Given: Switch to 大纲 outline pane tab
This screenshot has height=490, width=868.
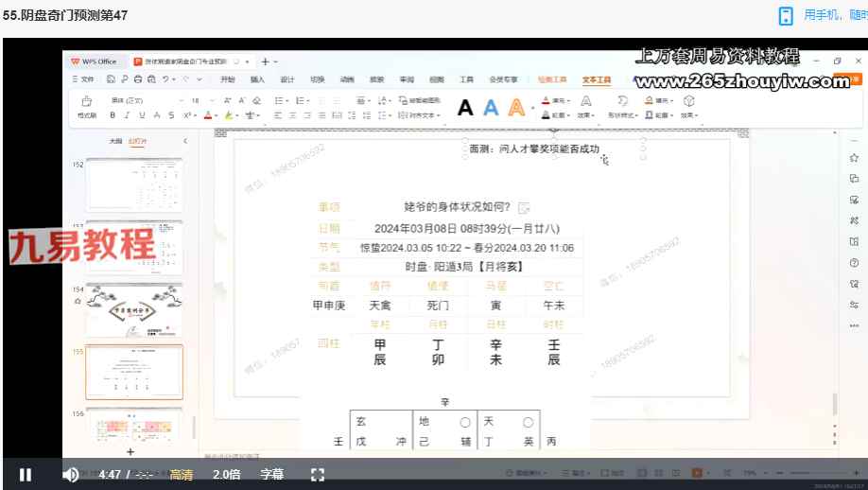Looking at the screenshot, I should tap(115, 141).
